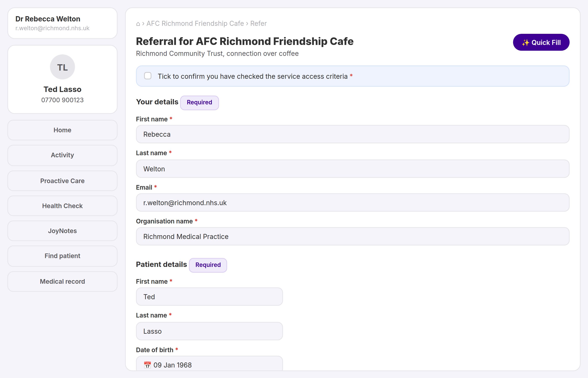Open AFC Richmond Friendship Cafe breadcrumb link

(x=195, y=24)
